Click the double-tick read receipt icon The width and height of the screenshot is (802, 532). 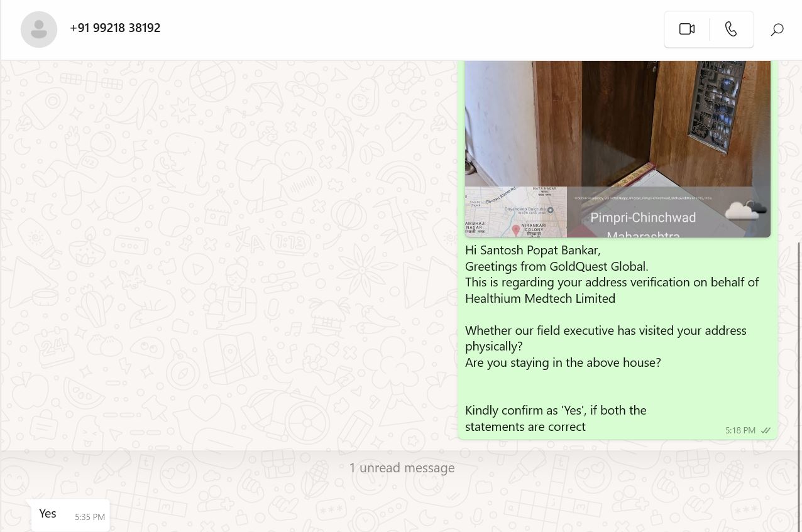point(766,430)
